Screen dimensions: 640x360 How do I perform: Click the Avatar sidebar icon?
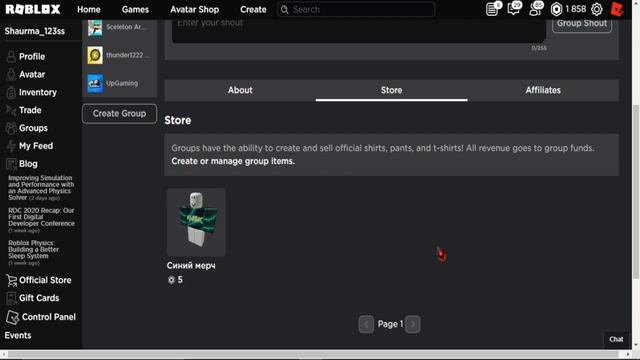click(x=11, y=74)
